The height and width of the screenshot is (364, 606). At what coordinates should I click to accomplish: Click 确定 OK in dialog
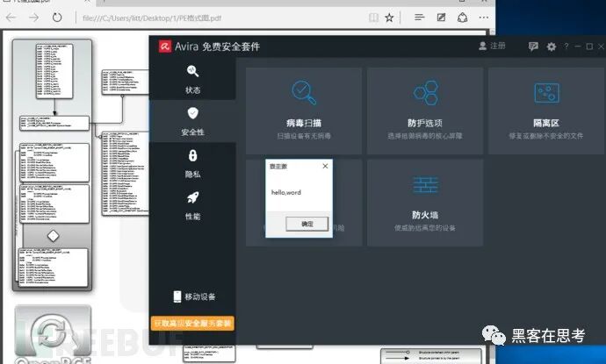(307, 224)
